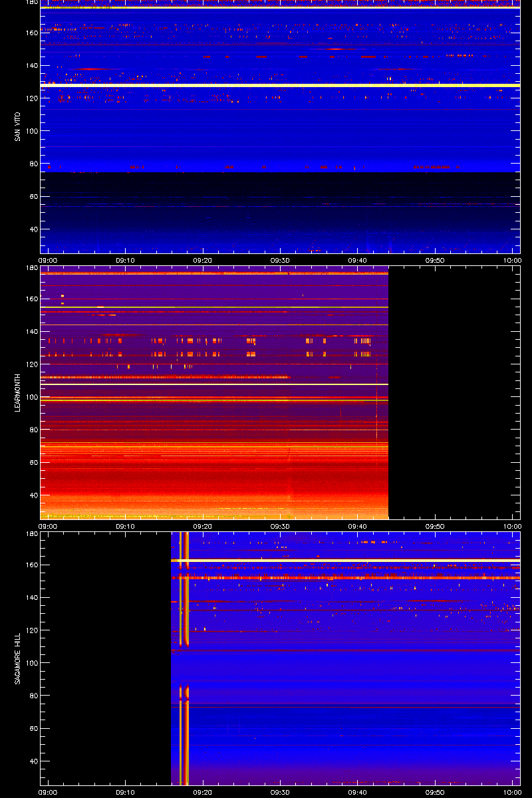Choose the 180 frequency tick on Sagamore Hill
The image size is (532, 798).
pos(31,533)
